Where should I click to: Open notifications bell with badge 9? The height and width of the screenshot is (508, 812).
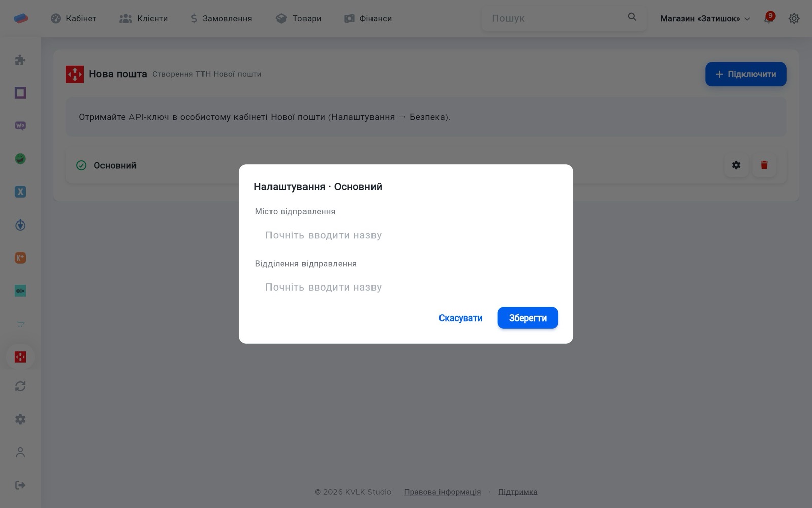coord(769,18)
